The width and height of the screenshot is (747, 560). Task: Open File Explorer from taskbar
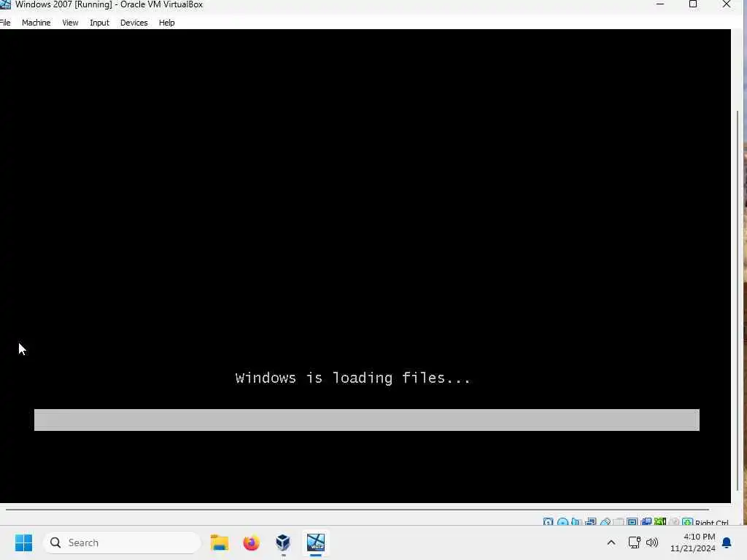pyautogui.click(x=220, y=542)
